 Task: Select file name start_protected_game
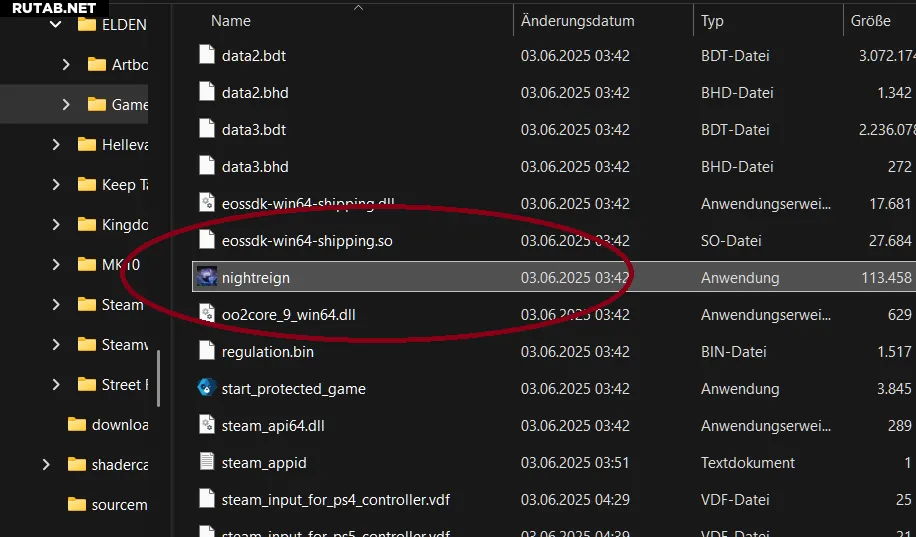coord(294,389)
